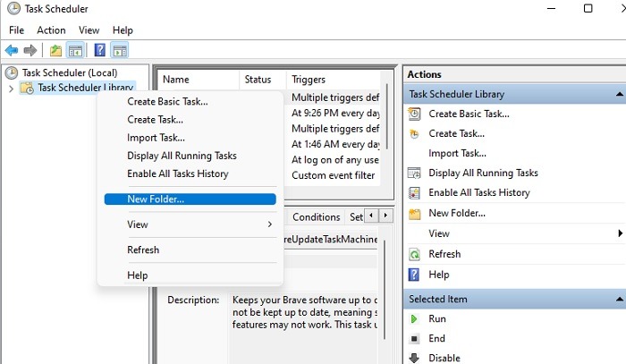The image size is (626, 364).
Task: Click the Name column header
Action: pyautogui.click(x=199, y=80)
